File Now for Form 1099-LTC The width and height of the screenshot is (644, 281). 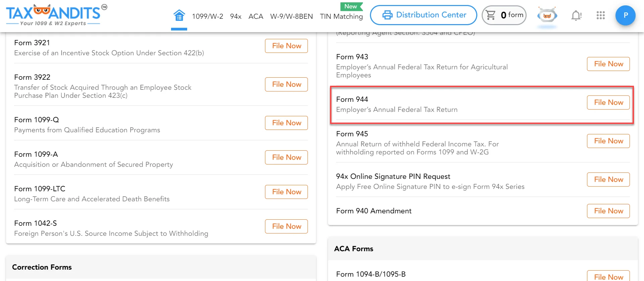pos(286,192)
